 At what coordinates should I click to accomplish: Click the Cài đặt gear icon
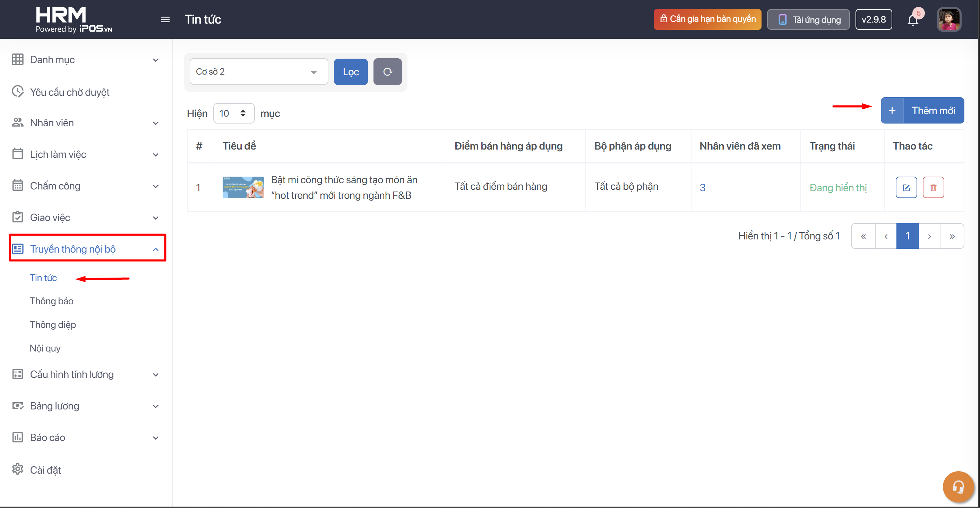pyautogui.click(x=17, y=469)
